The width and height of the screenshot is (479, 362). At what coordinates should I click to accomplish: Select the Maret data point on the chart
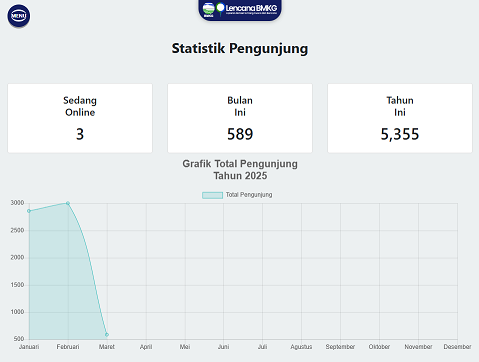(107, 334)
